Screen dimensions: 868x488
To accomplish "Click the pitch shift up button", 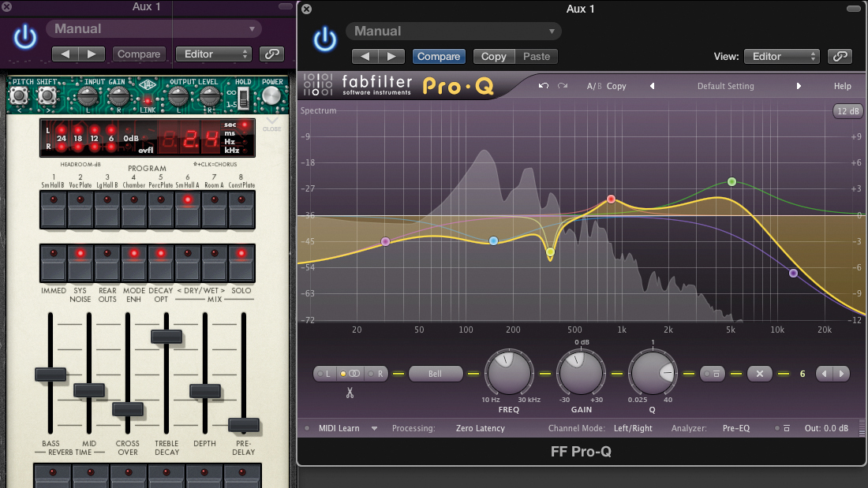I will click(x=47, y=96).
